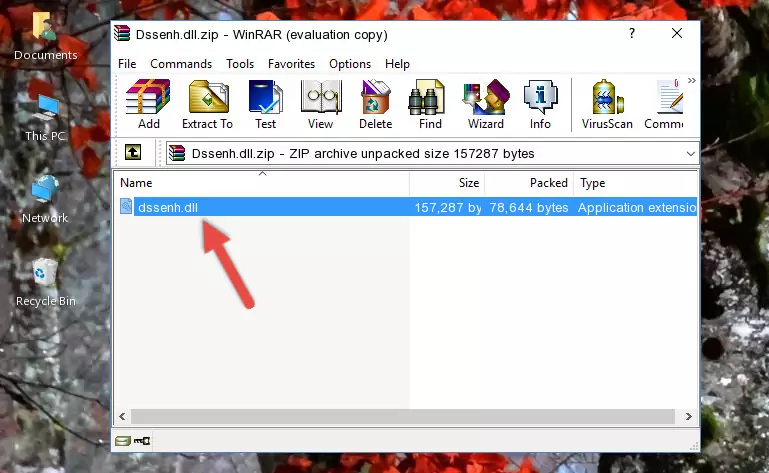
Task: Select the Documents desktop icon
Action: [45, 37]
